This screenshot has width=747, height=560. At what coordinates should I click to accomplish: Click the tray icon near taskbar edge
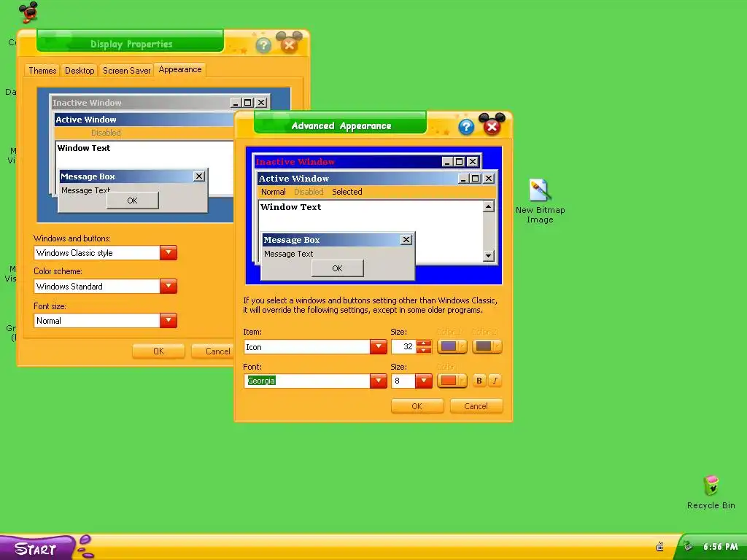coord(659,547)
